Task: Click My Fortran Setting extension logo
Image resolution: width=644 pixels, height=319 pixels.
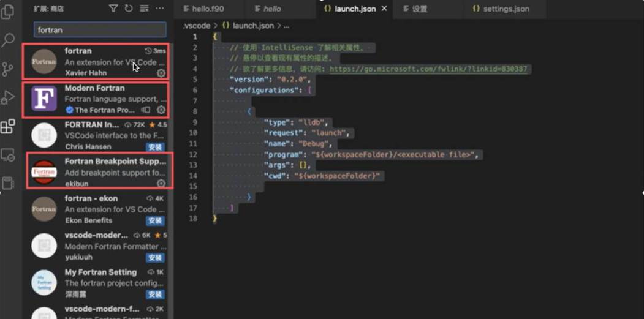Action: tap(44, 282)
